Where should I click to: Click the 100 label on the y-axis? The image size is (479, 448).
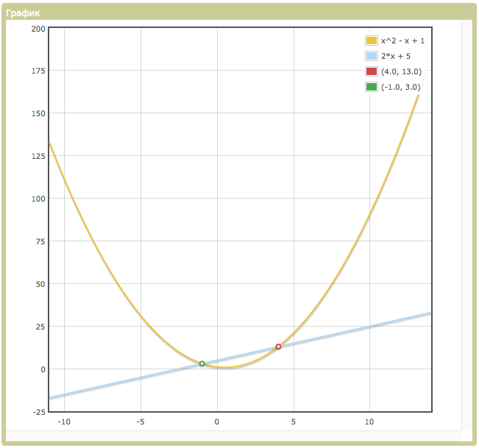(38, 199)
